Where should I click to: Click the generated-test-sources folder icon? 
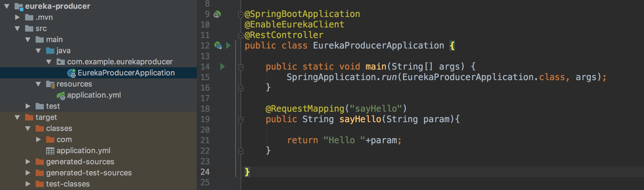40,173
